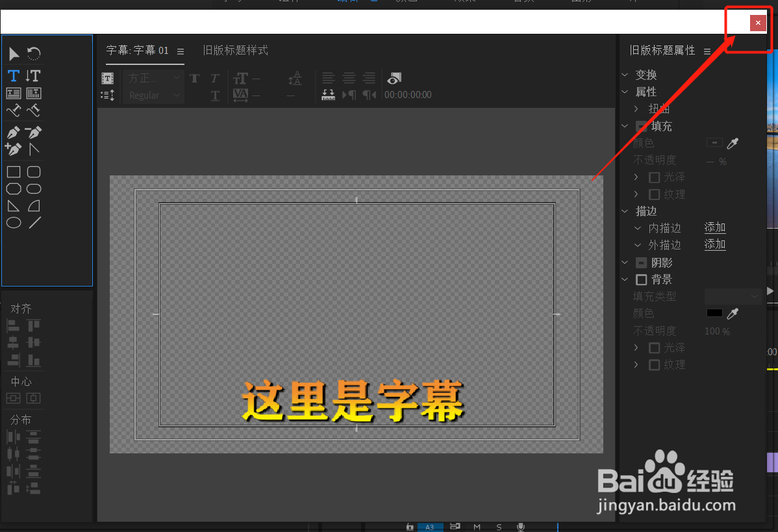Select the Delete Anchor Point tool
Viewport: 778px width, 532px height.
(x=33, y=132)
